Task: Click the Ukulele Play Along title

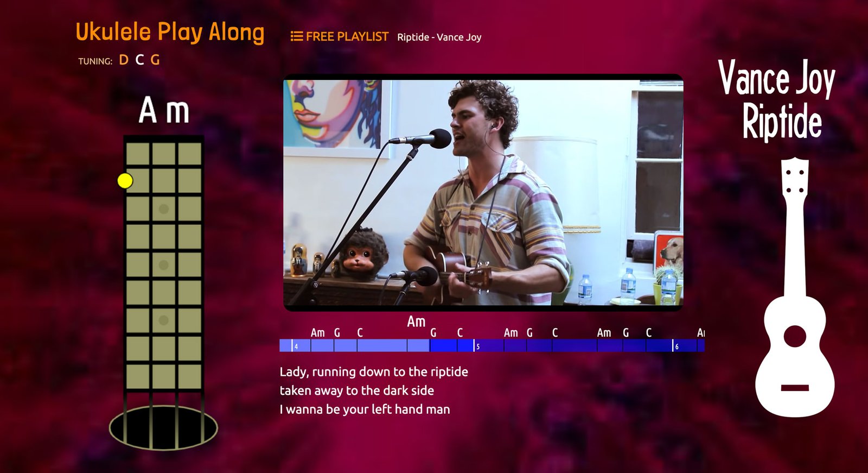Action: 170,31
